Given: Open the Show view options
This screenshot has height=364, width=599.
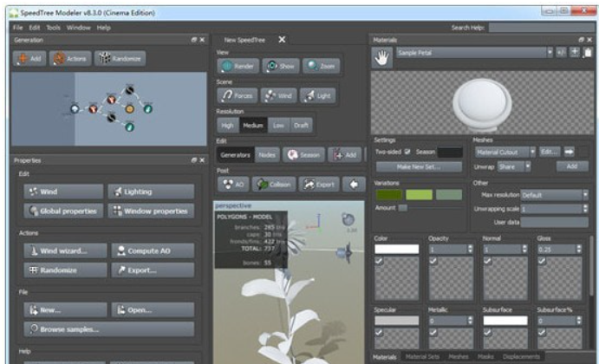Looking at the screenshot, I should (280, 66).
